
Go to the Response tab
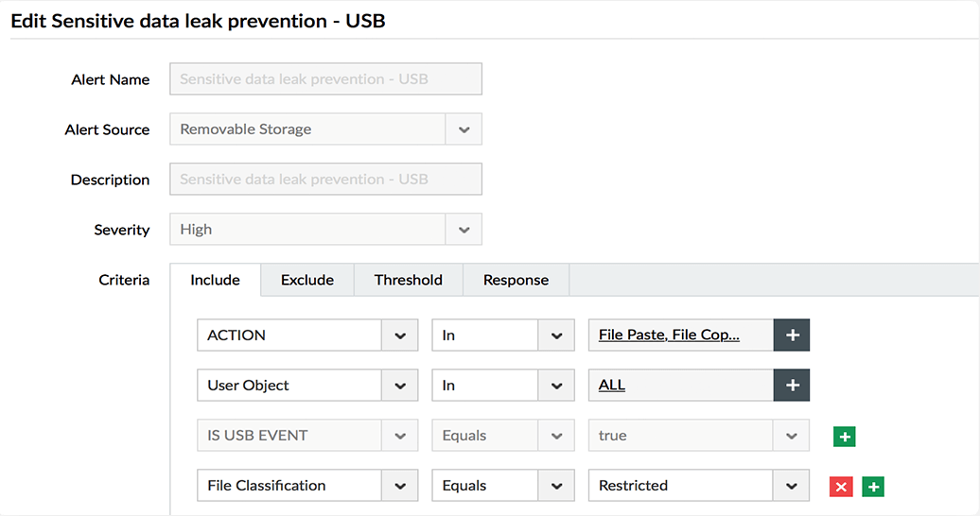coord(516,280)
